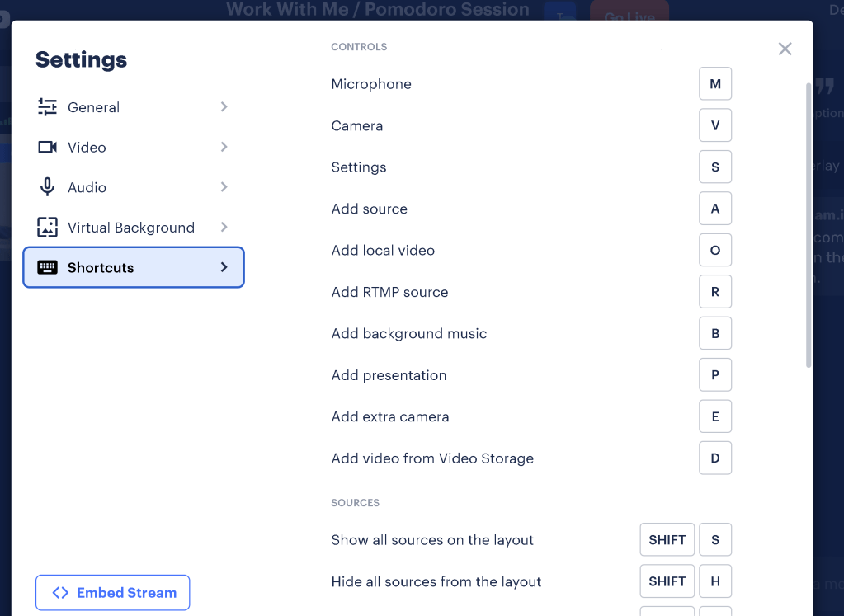Screen dimensions: 844x616
Task: Click the Add source label
Action: [x=370, y=209]
